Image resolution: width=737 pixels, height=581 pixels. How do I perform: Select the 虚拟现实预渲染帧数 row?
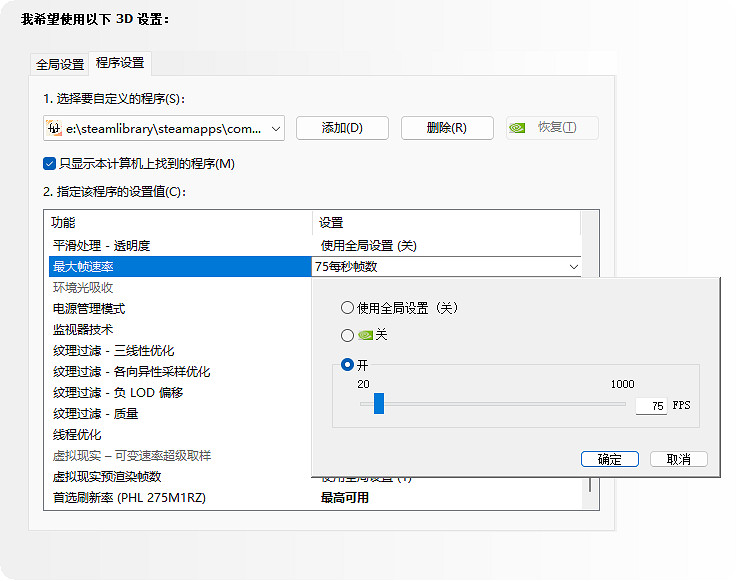(x=180, y=477)
